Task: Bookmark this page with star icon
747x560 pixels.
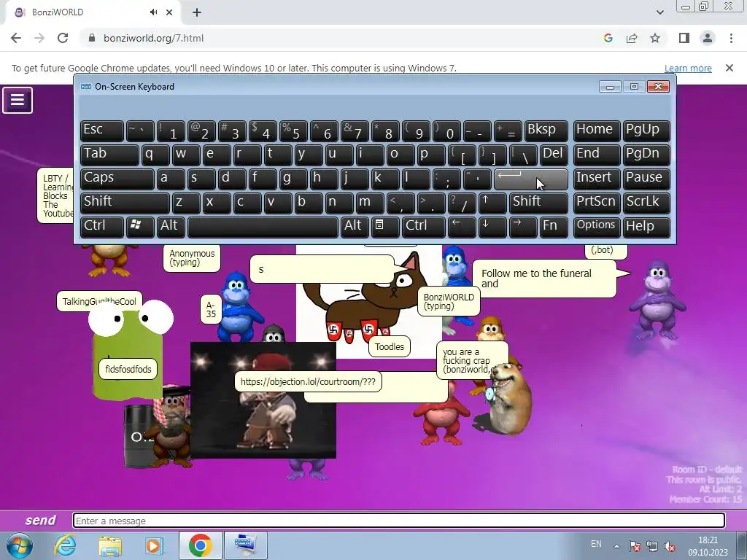Action: click(x=655, y=38)
